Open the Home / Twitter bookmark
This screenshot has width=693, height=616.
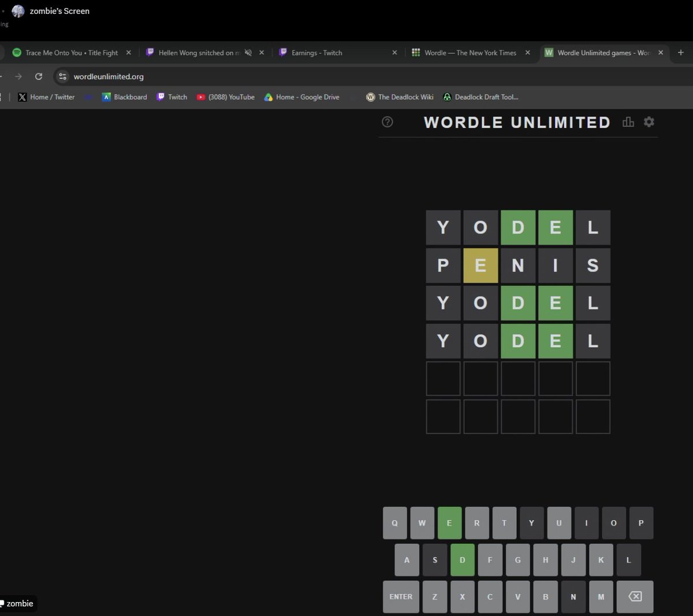pos(46,97)
